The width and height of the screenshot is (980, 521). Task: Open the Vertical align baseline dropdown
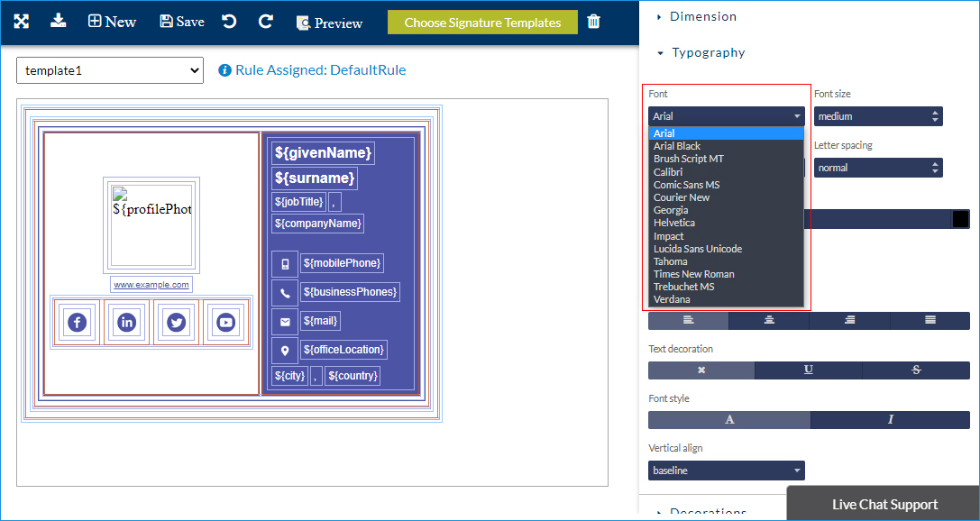click(726, 471)
